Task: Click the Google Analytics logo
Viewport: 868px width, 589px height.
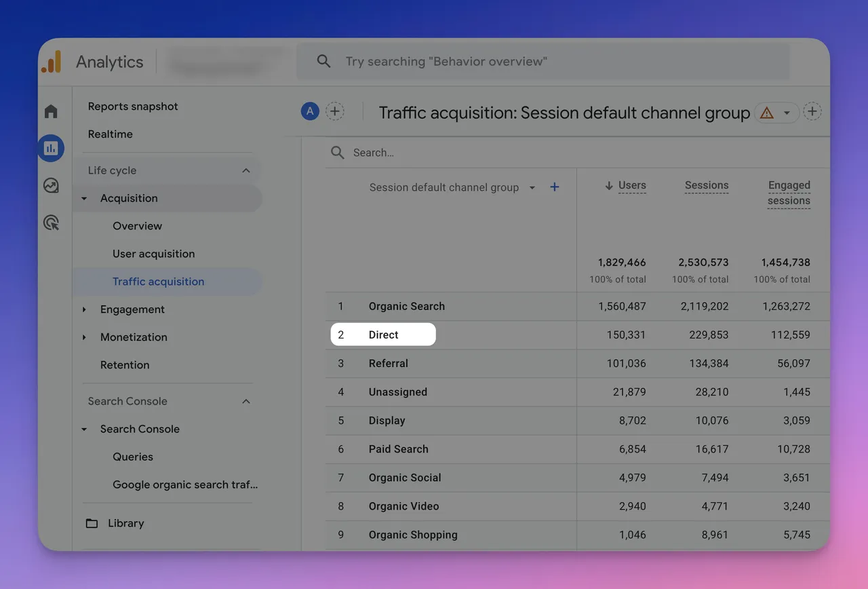Action: pos(52,62)
